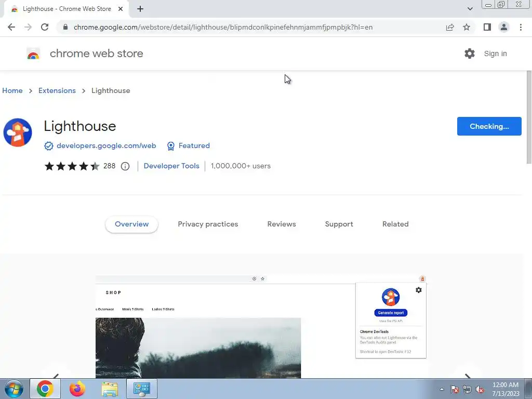532x399 pixels.
Task: Click the Lighthouse screenshot preview image
Action: click(x=261, y=326)
